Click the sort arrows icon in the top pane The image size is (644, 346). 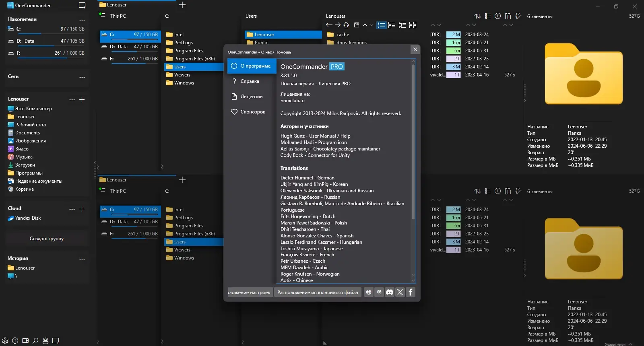click(x=478, y=16)
